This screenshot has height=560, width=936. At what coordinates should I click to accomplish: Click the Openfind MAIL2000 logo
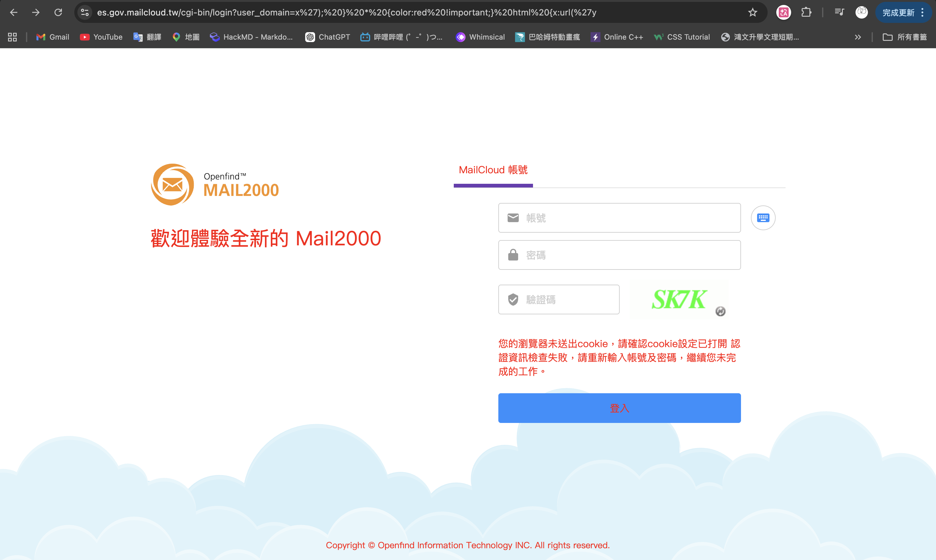tap(215, 184)
